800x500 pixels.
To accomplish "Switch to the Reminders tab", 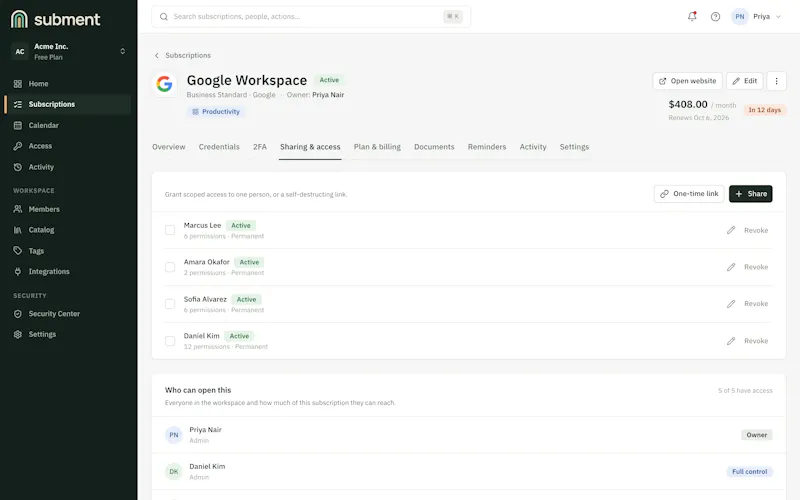I will pyautogui.click(x=487, y=147).
